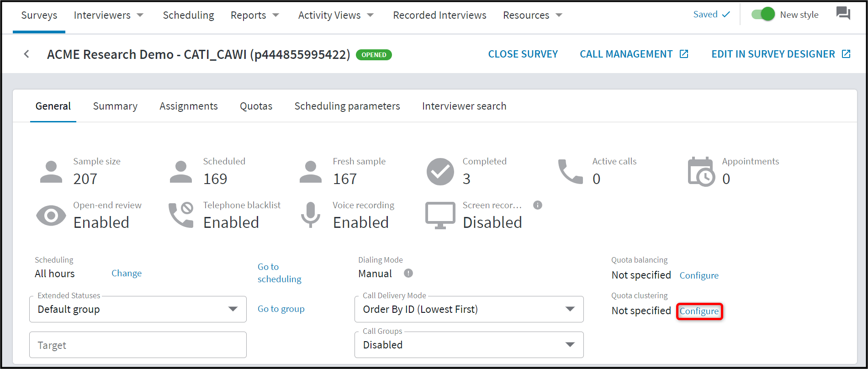Click the Open-end review eye icon

coord(51,216)
